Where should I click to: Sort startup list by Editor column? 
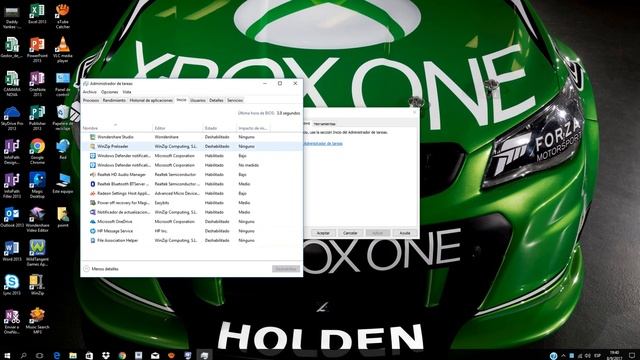178,128
